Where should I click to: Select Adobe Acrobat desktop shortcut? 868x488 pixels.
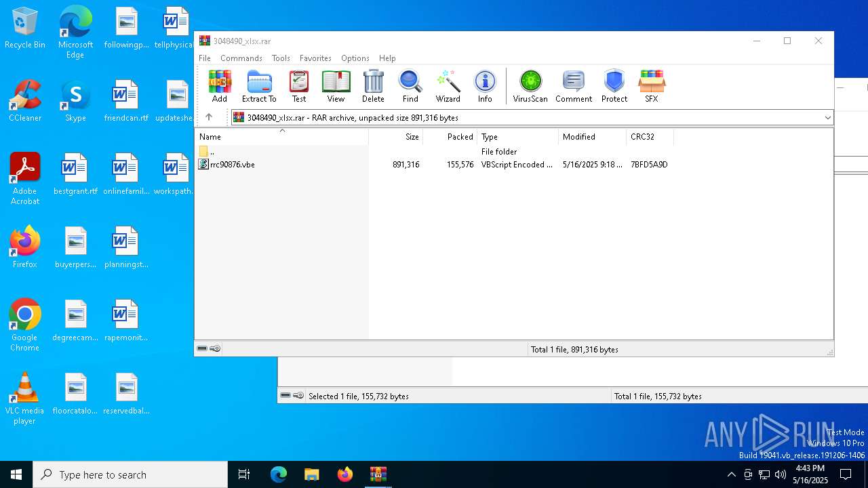pyautogui.click(x=25, y=179)
